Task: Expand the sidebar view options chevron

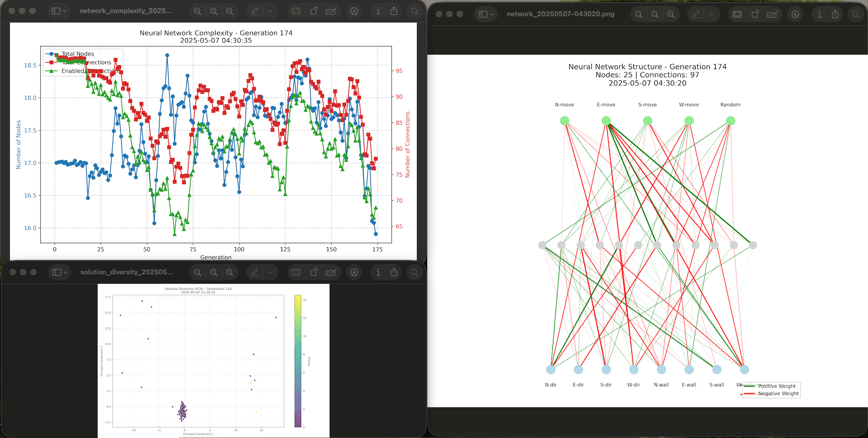Action: pos(64,11)
